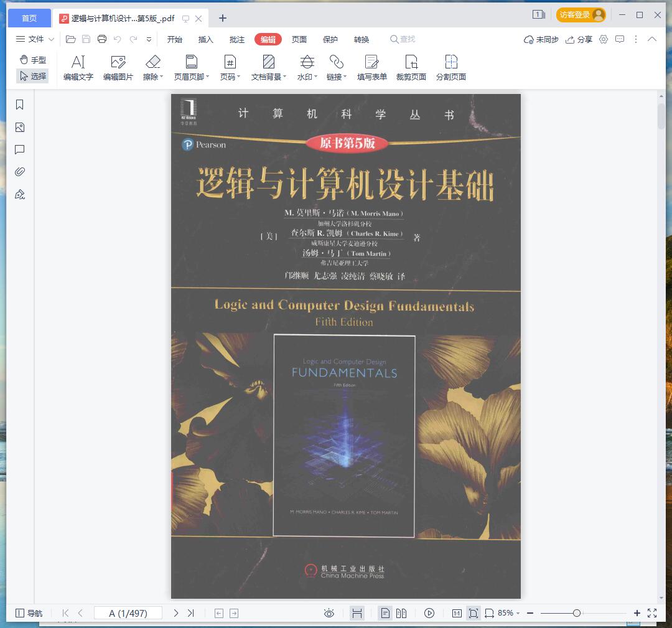The image size is (672, 628).
Task: Switch to Hand tool mode
Action: (x=33, y=60)
